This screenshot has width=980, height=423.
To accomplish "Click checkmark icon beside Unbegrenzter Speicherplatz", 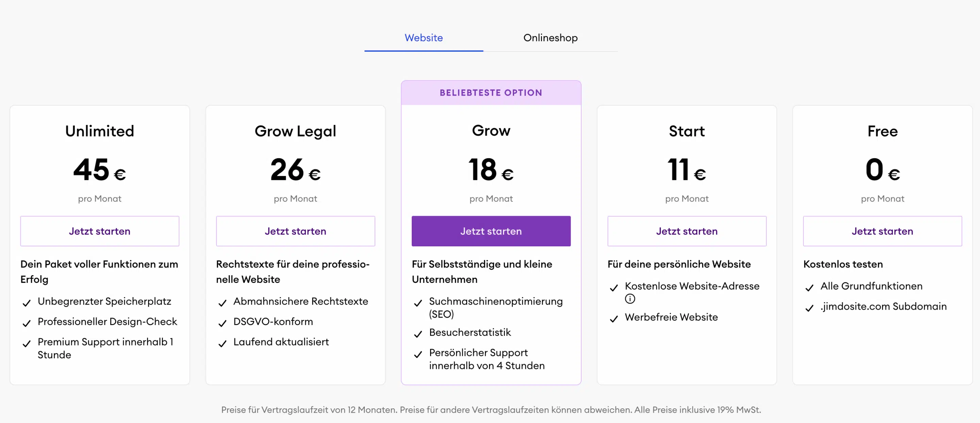I will coord(27,303).
